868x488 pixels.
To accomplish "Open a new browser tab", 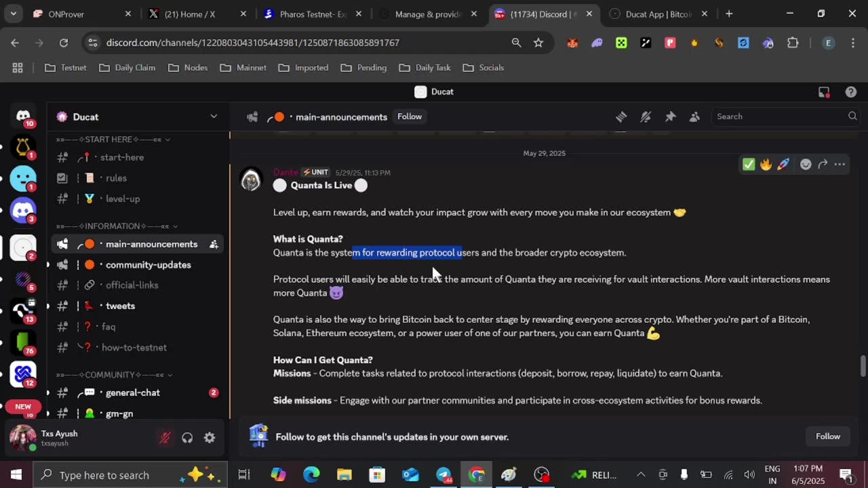I will [729, 14].
